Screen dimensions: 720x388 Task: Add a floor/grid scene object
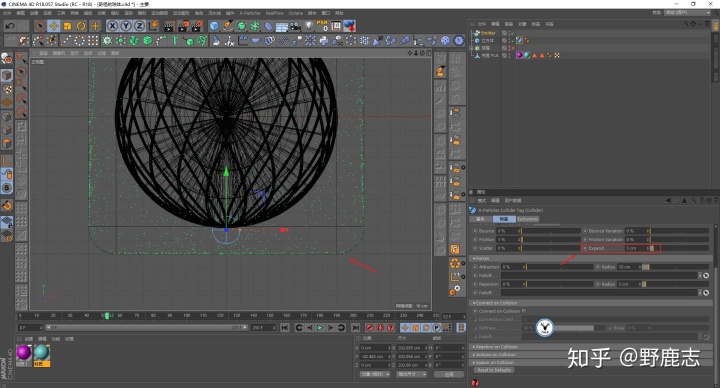282,26
